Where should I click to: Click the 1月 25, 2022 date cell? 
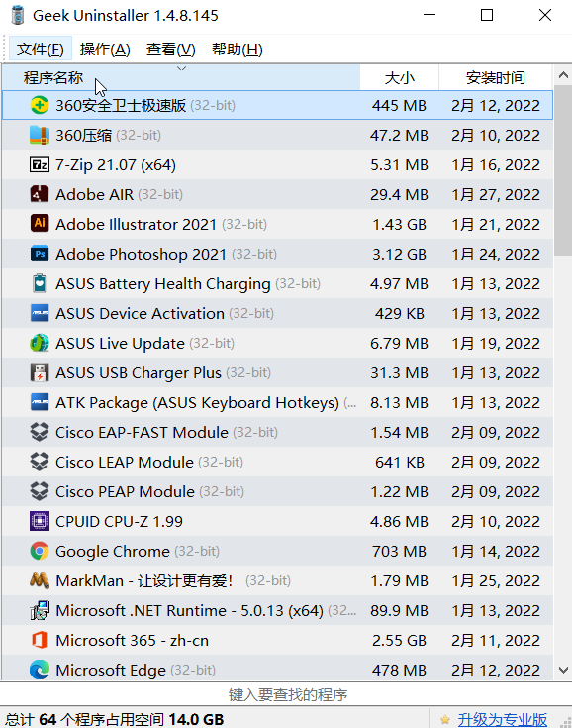496,580
